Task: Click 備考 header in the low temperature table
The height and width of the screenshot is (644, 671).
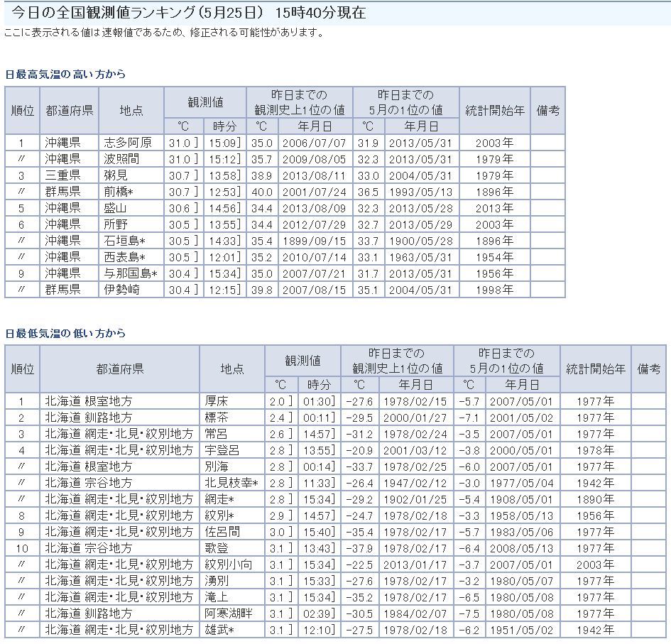Action: [x=649, y=369]
